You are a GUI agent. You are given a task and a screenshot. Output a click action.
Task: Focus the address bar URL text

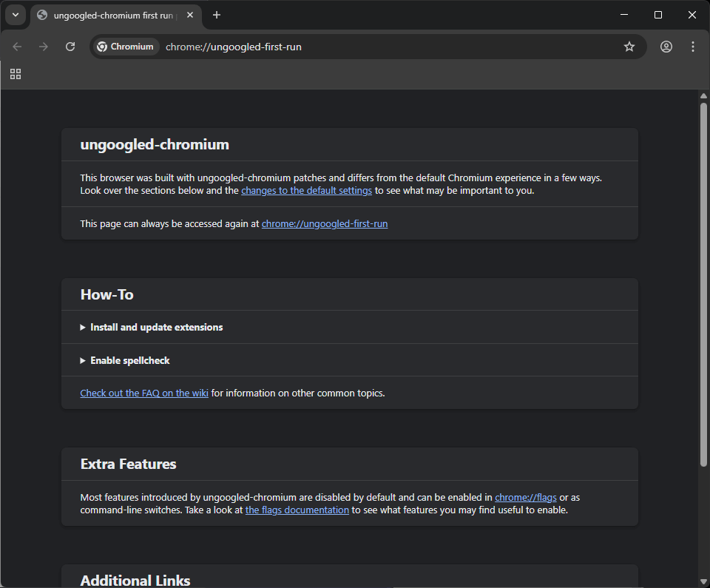click(233, 47)
